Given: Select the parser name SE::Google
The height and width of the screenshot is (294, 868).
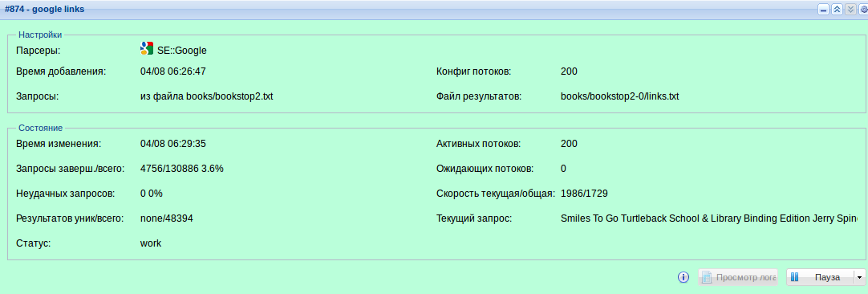Looking at the screenshot, I should (x=181, y=51).
